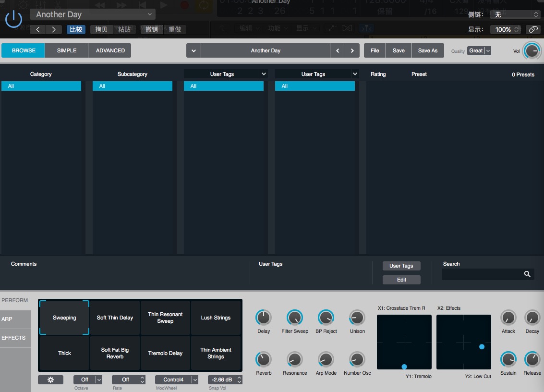Toggle the plugin power bypass button
The height and width of the screenshot is (392, 544).
tap(13, 19)
